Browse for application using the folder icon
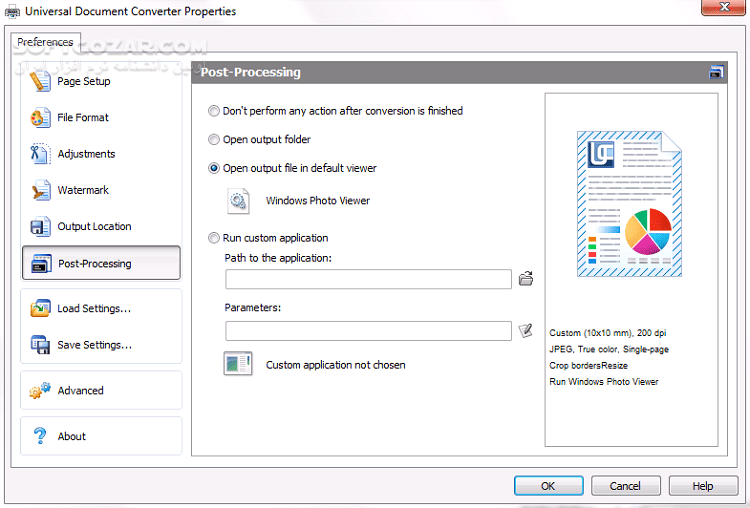This screenshot has height=508, width=750. [x=526, y=278]
